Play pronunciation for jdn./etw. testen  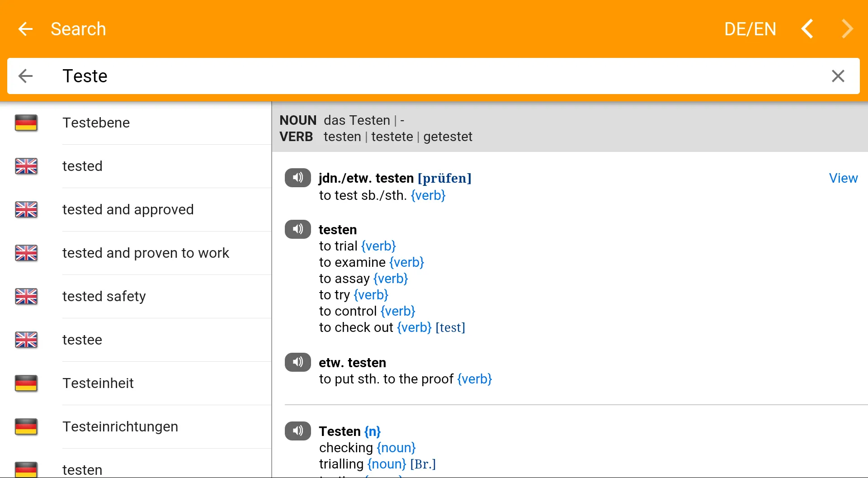tap(297, 178)
